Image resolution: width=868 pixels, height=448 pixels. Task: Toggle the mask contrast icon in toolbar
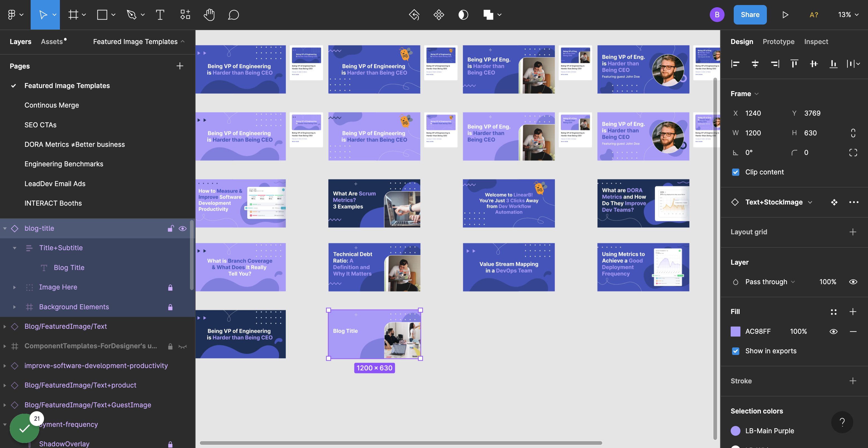click(463, 14)
